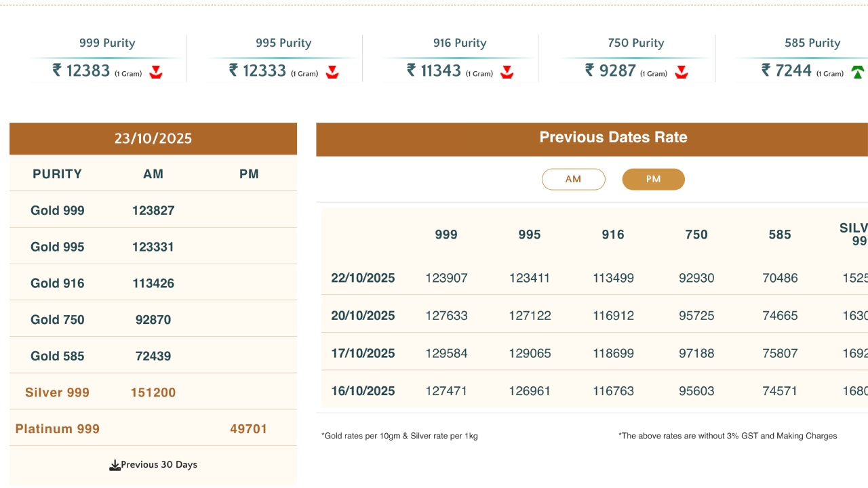Click the 16/10/2025 row date
The height and width of the screenshot is (488, 868).
pos(363,391)
